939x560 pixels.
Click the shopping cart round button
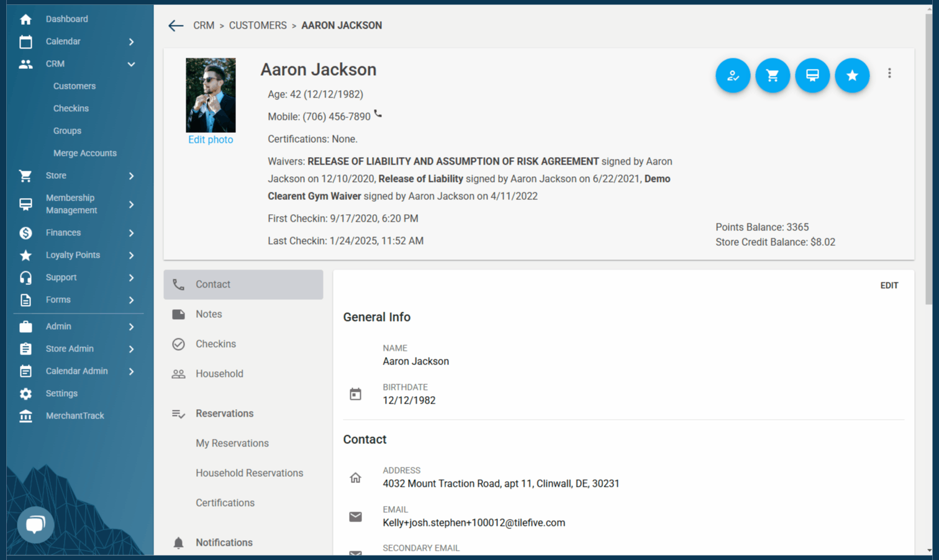(773, 75)
